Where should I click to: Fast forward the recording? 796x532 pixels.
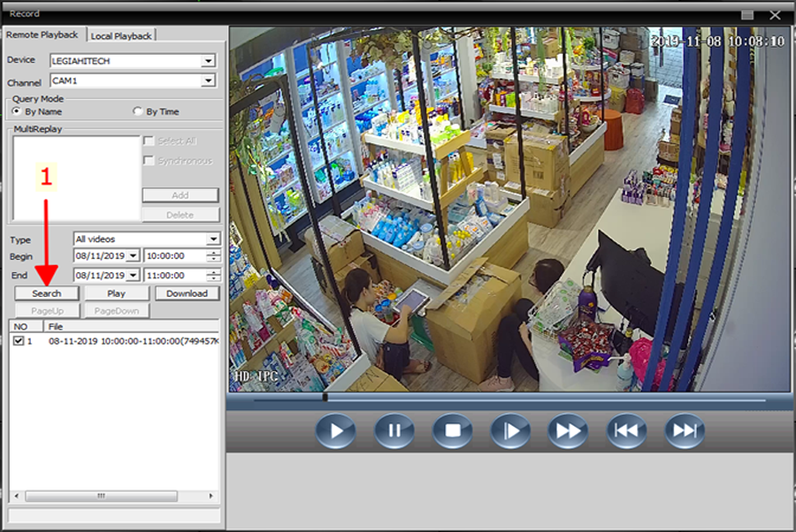[x=568, y=430]
